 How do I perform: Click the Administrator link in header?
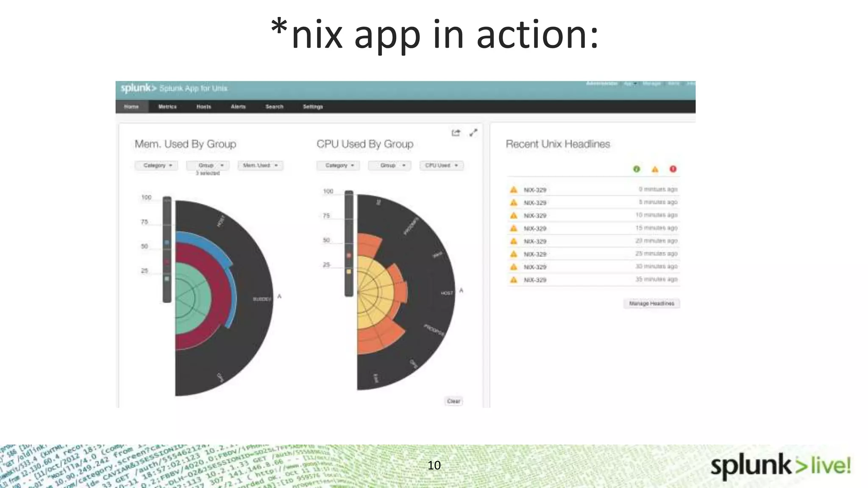click(602, 83)
